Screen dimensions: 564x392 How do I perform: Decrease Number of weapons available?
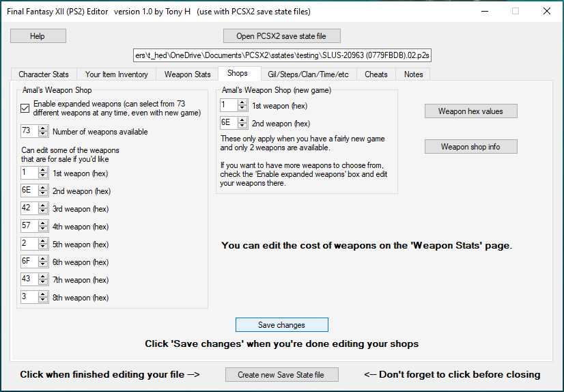pyautogui.click(x=43, y=134)
